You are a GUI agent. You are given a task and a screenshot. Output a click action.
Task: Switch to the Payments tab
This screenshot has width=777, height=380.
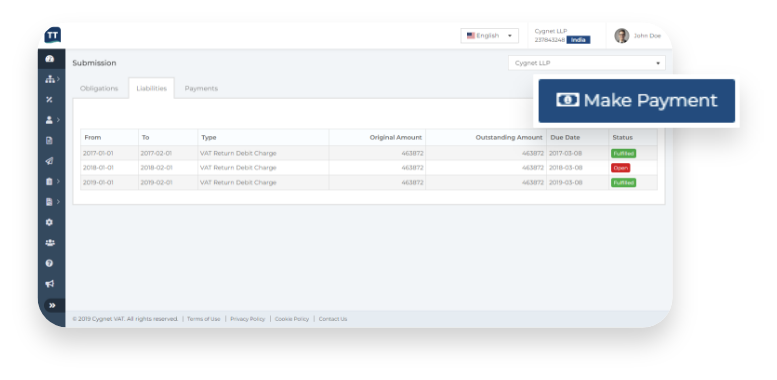pos(201,88)
